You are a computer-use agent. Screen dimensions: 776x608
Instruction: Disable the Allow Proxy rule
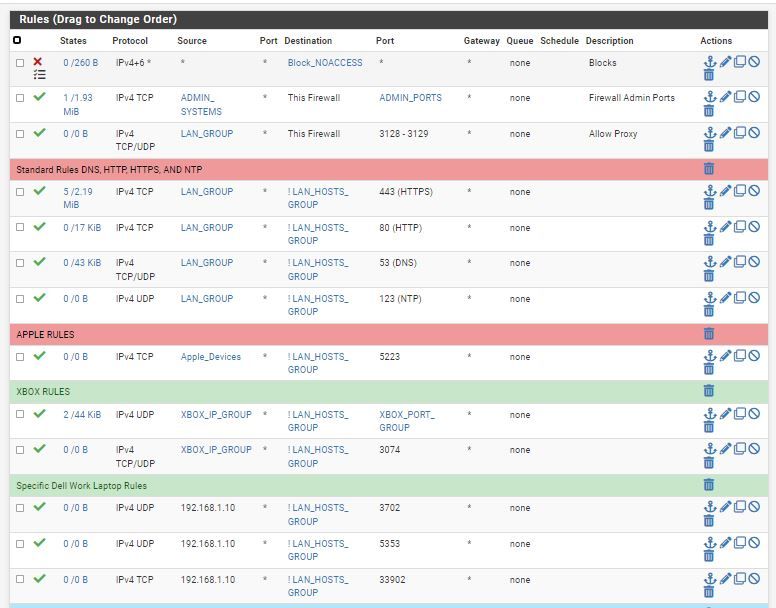[754, 132]
